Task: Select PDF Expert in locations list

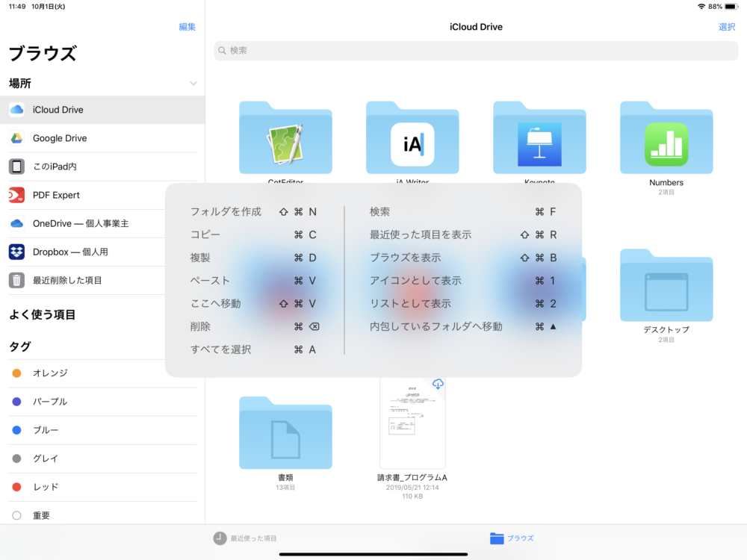Action: (56, 195)
